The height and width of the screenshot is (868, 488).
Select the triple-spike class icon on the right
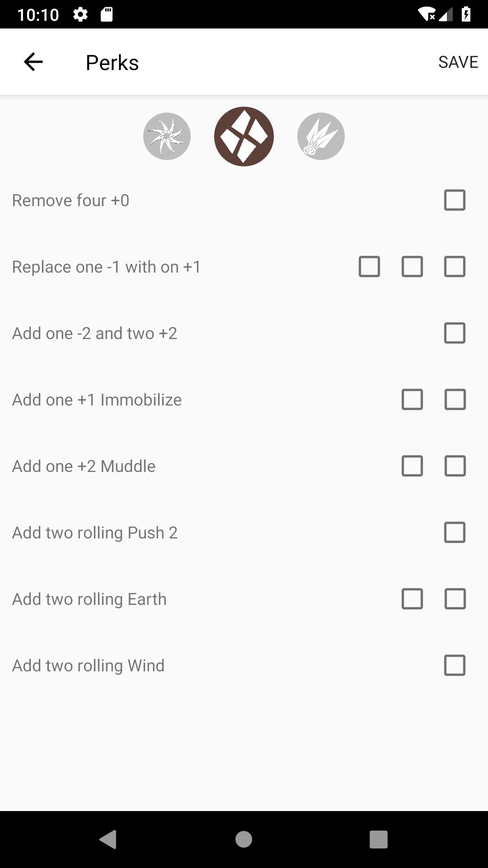321,136
